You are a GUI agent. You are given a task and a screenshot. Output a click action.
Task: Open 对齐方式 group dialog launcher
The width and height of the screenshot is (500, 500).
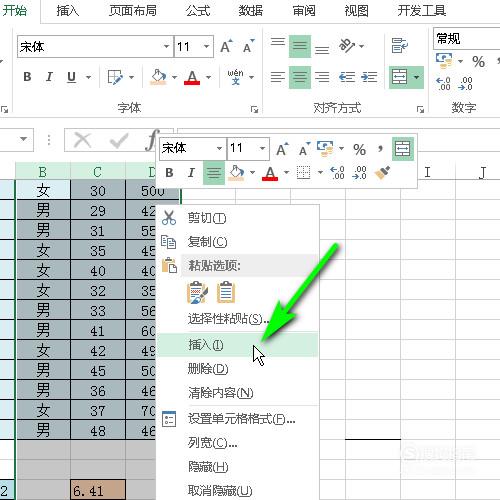coord(420,109)
